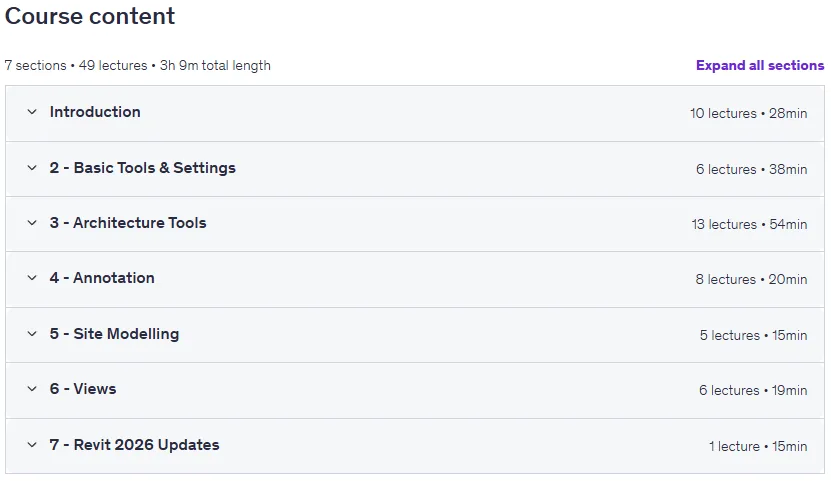Open the 2 - Basic Tools & Settings title

coord(143,168)
